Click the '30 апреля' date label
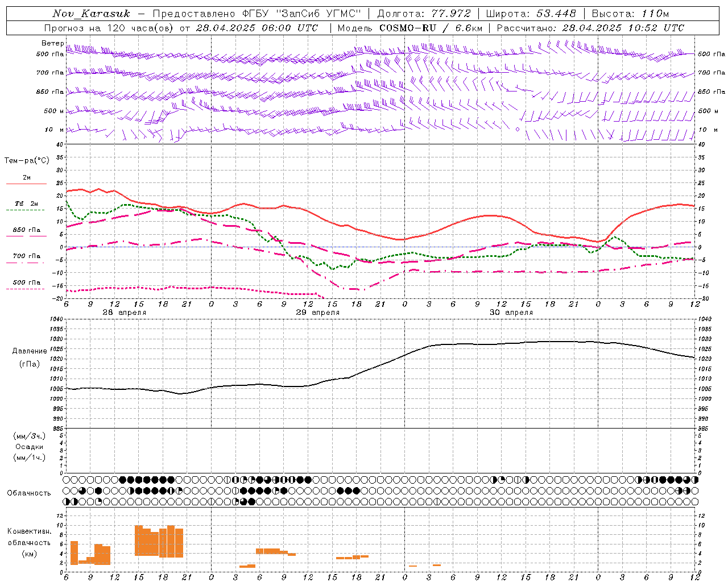Screen dimensions: 728x582 point(511,313)
